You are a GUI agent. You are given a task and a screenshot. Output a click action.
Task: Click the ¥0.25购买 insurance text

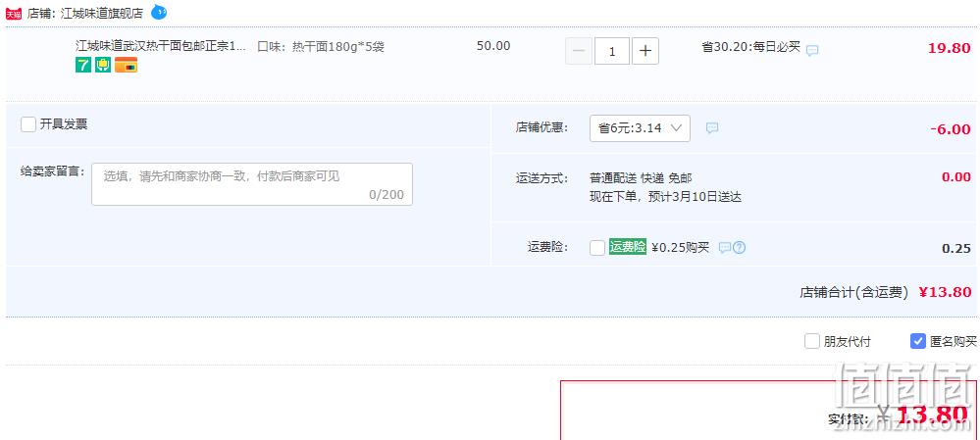click(680, 248)
